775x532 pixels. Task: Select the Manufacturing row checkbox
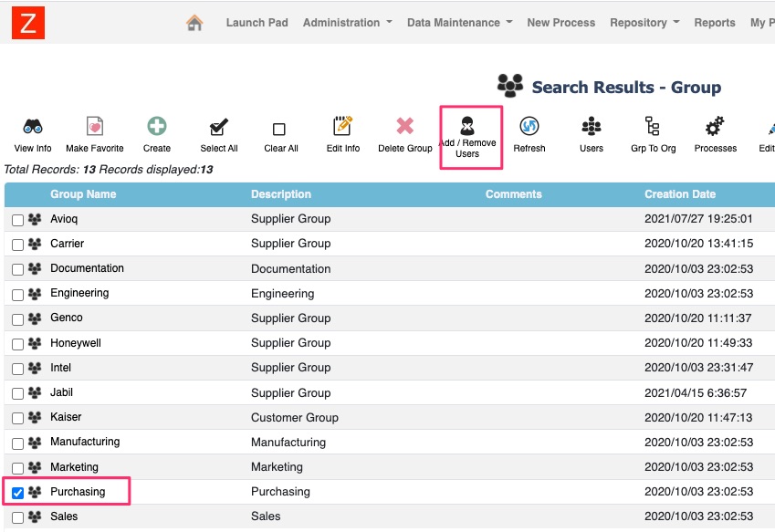pos(17,443)
